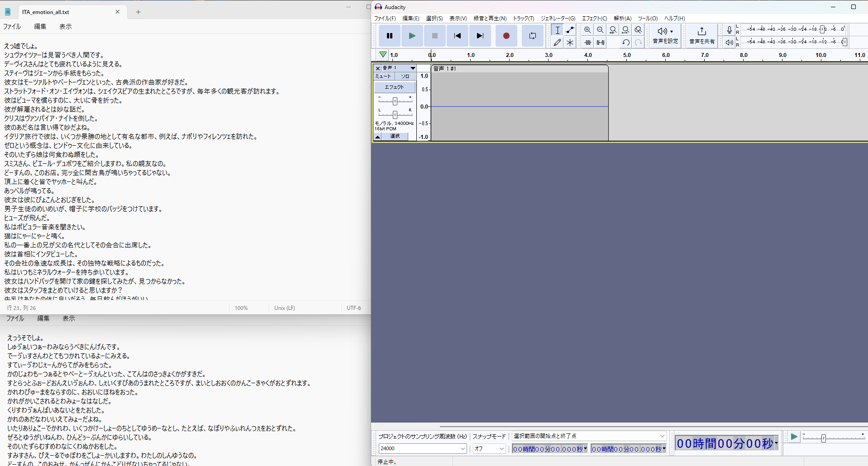Adjust the playback level slider on meter
The image size is (868, 466).
pyautogui.click(x=844, y=42)
